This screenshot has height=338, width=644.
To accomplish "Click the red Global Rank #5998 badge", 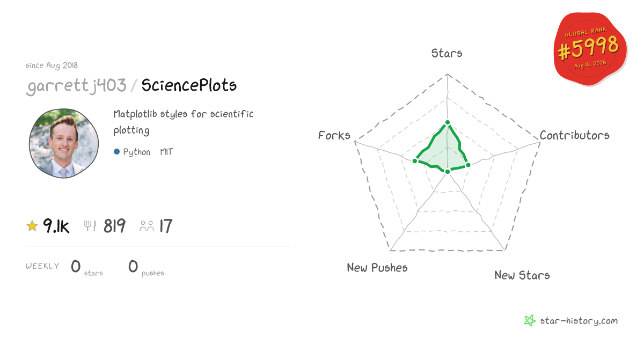I will [x=590, y=49].
